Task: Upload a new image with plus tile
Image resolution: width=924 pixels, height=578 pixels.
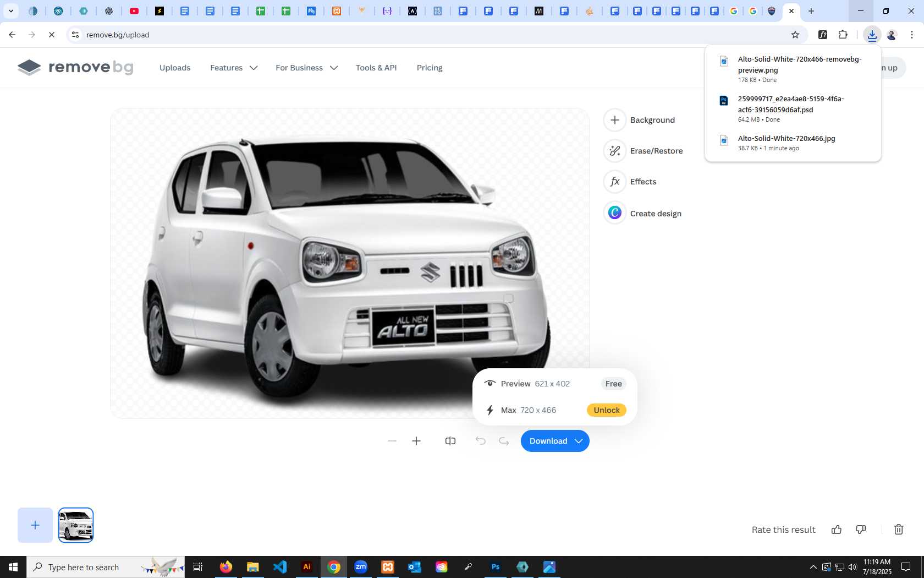Action: pyautogui.click(x=35, y=525)
